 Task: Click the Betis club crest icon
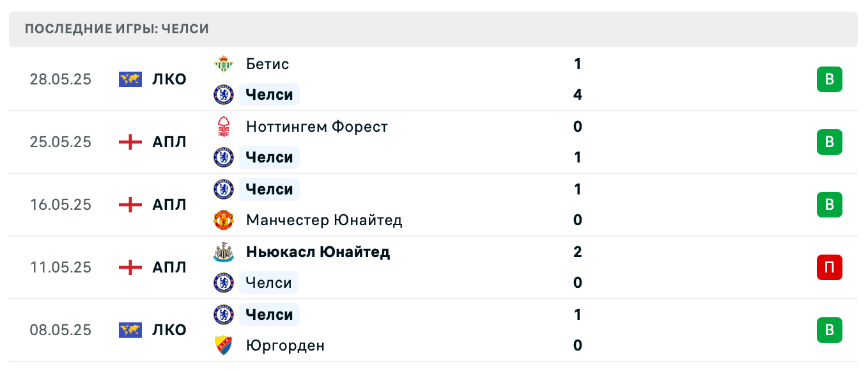coord(224,64)
